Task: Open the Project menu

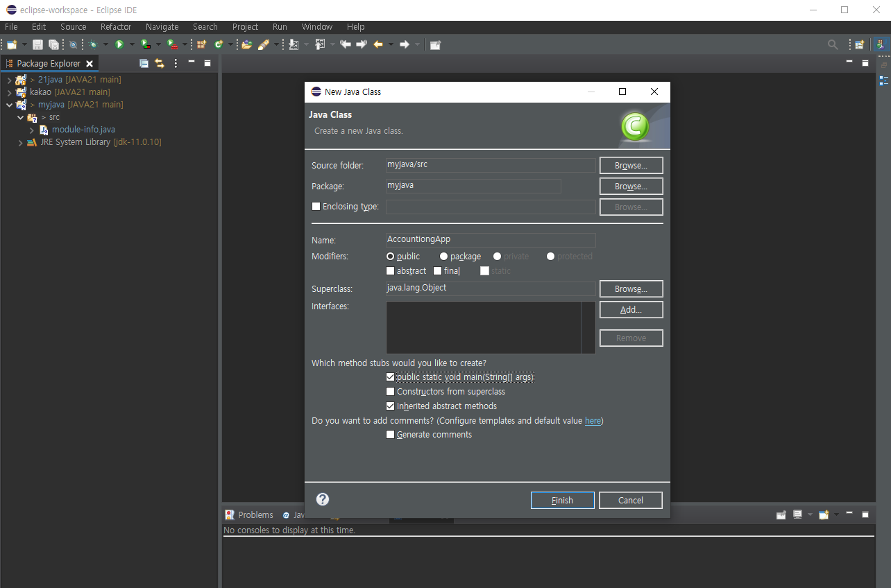Action: pyautogui.click(x=246, y=27)
